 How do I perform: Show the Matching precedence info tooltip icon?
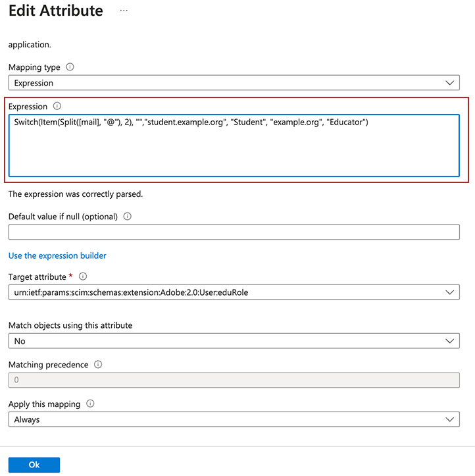(98, 364)
